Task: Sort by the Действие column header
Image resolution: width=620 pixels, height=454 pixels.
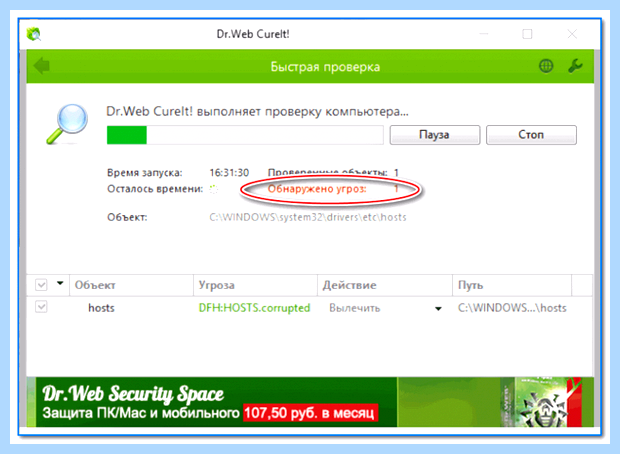Action: pyautogui.click(x=385, y=285)
